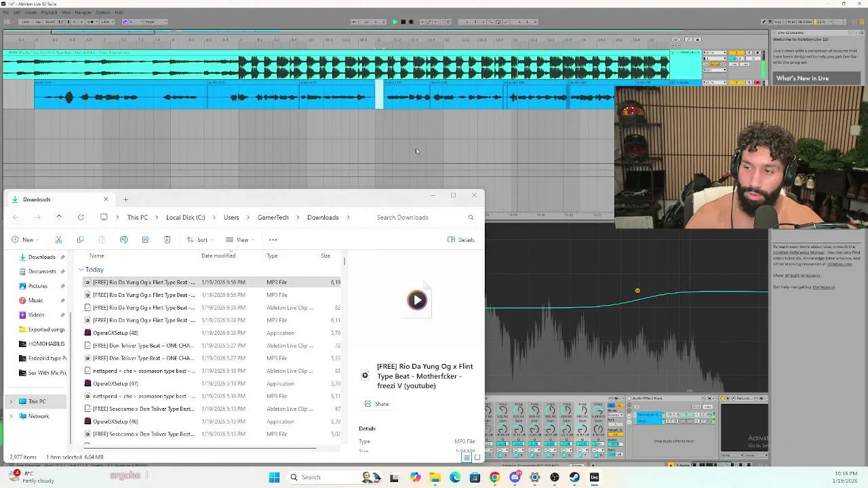The height and width of the screenshot is (488, 868).
Task: Open the View dropdown in File Explorer
Action: point(239,239)
